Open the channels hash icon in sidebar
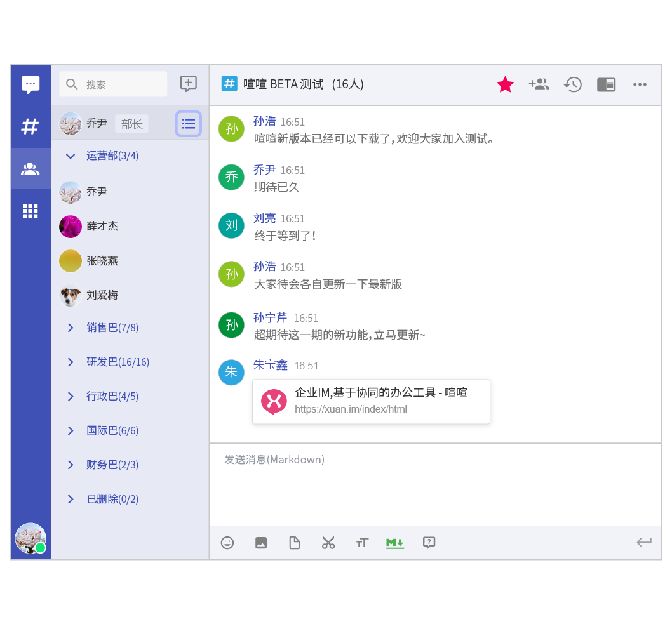 [30, 126]
